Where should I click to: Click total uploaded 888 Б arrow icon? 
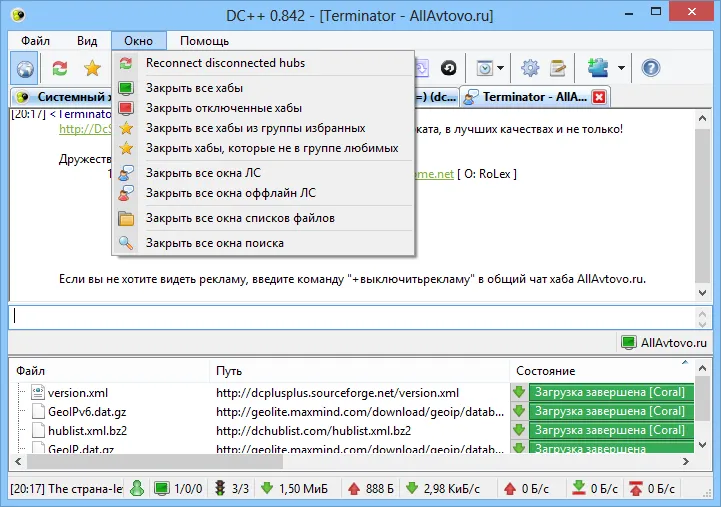pos(354,488)
